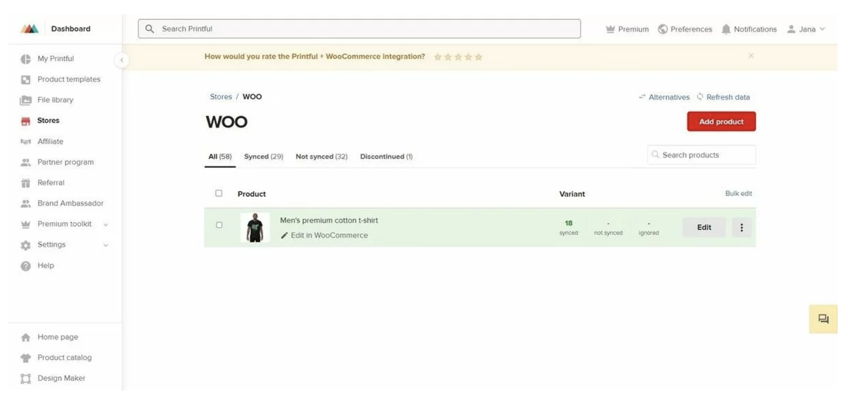Open My Printful pie chart icon
This screenshot has height=400, width=868.
pyautogui.click(x=25, y=59)
